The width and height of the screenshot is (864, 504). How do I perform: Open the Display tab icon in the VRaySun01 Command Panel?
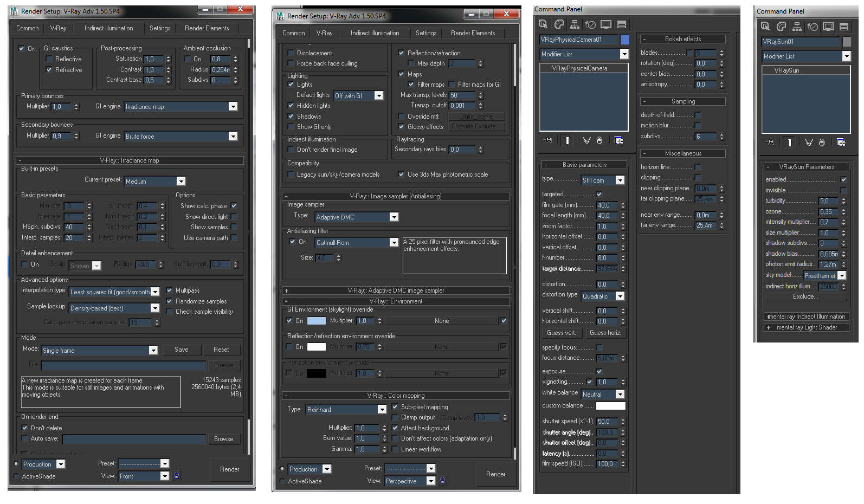tap(828, 27)
